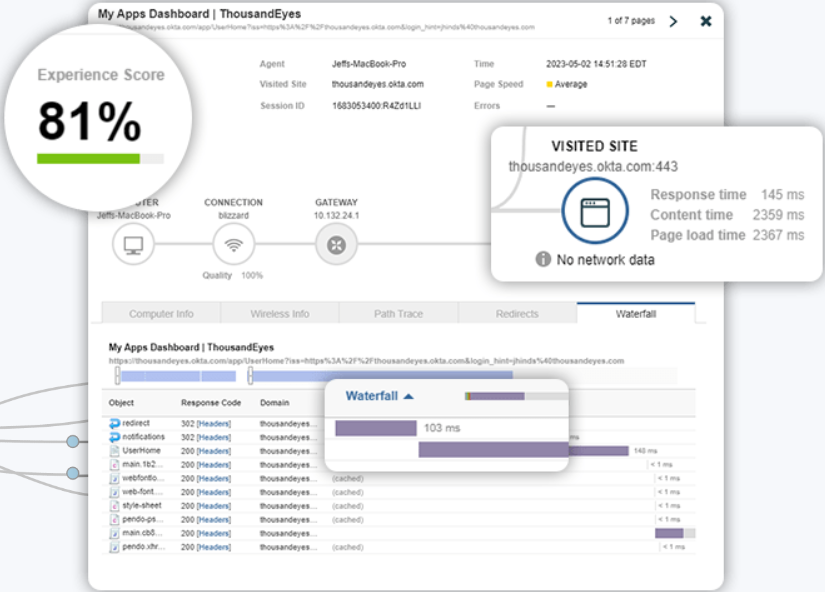Screen dimensions: 825x592
Task: Click the Object column header
Action: click(x=121, y=403)
